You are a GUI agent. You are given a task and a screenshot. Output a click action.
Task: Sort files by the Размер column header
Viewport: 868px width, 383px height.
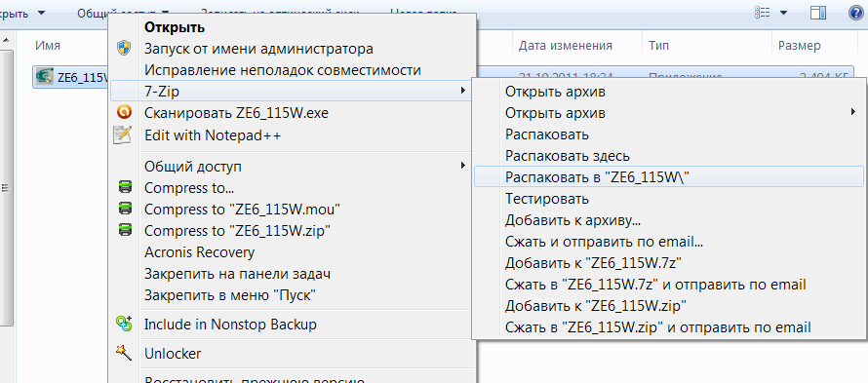800,46
